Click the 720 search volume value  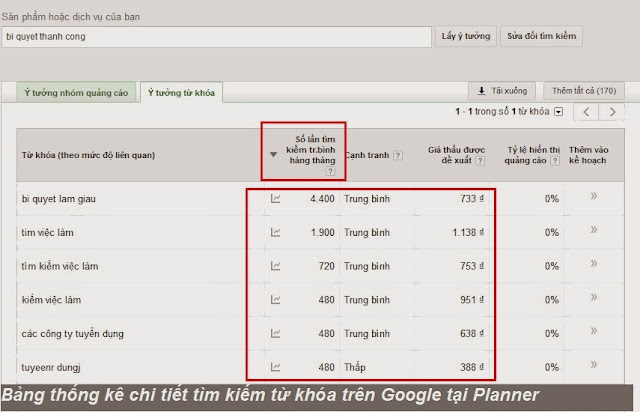pyautogui.click(x=326, y=266)
